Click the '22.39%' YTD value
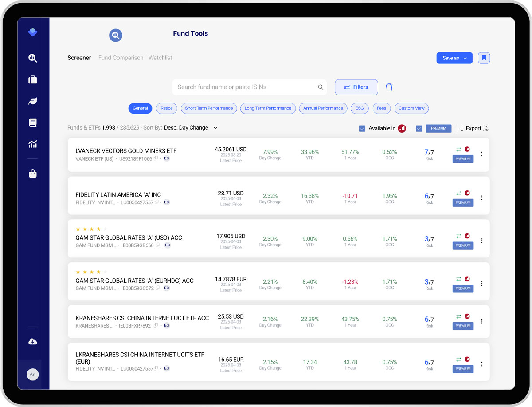Screen dimensions: 532x407 (310, 320)
